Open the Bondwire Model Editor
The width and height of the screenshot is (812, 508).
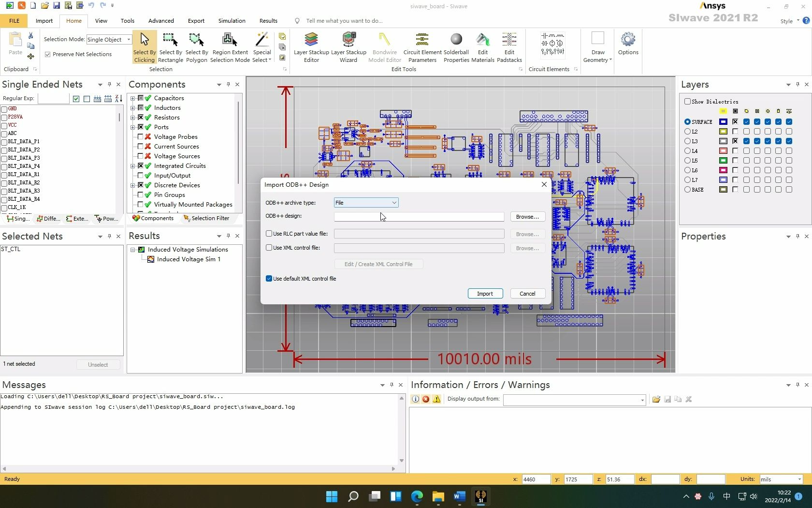(384, 47)
